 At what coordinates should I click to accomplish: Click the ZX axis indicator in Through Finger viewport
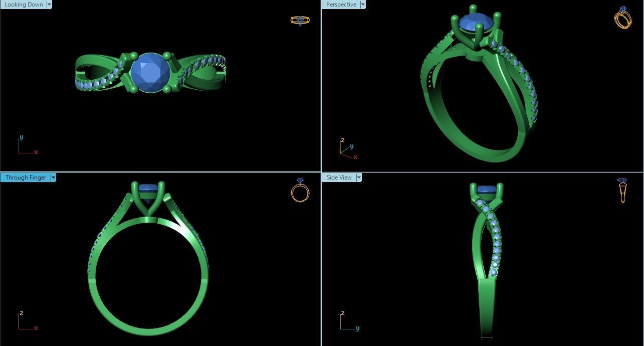28,321
